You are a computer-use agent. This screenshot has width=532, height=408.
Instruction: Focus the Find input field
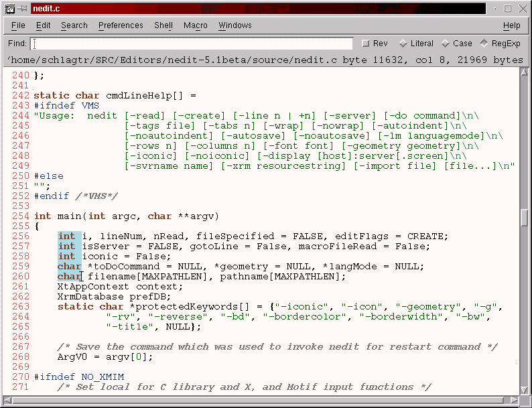[x=192, y=44]
